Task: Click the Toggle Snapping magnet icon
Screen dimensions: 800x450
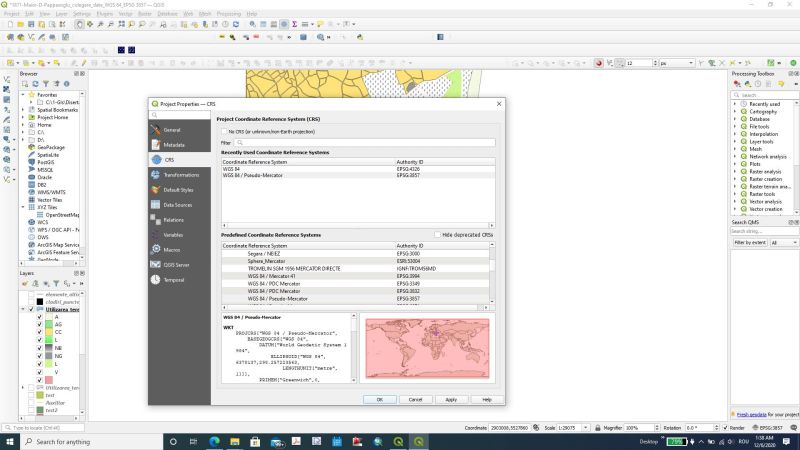Action: pos(598,63)
